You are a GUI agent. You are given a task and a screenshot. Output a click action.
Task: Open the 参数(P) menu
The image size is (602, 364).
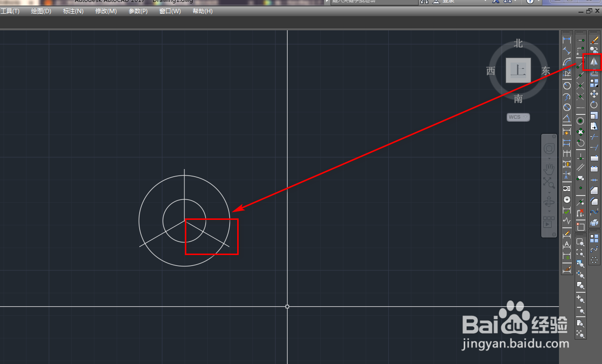(138, 11)
